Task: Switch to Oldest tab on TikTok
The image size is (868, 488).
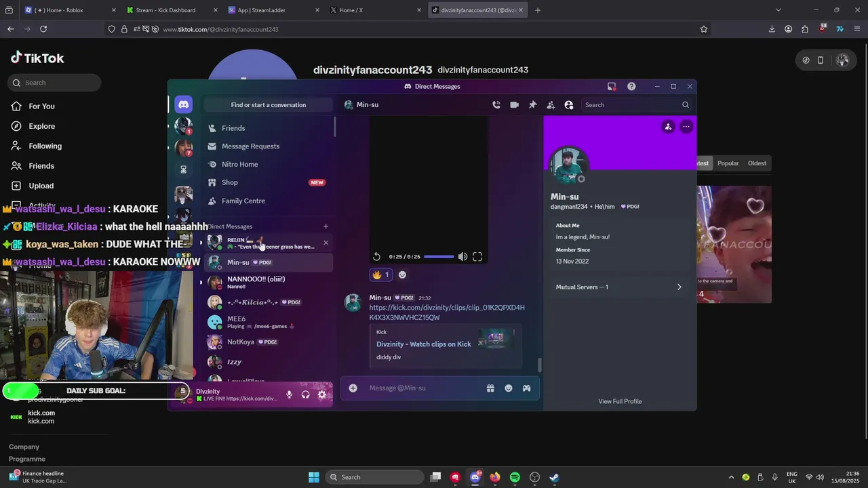Action: point(757,163)
